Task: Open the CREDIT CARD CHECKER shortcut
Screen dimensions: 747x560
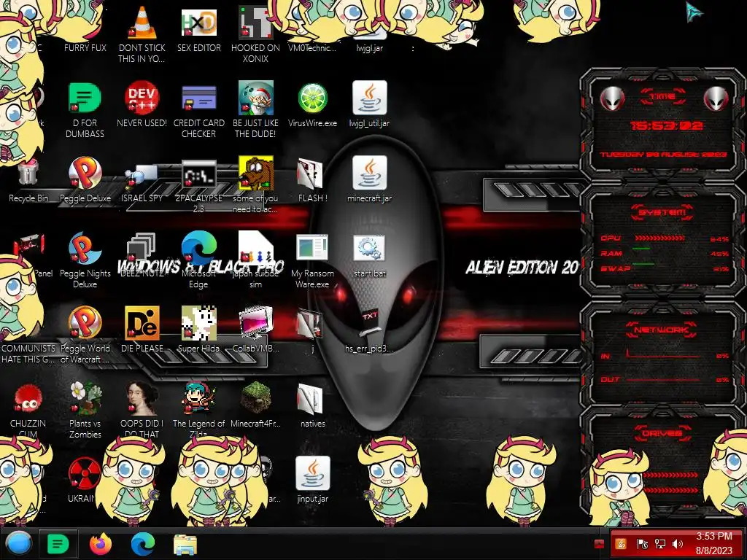Action: coord(198,98)
